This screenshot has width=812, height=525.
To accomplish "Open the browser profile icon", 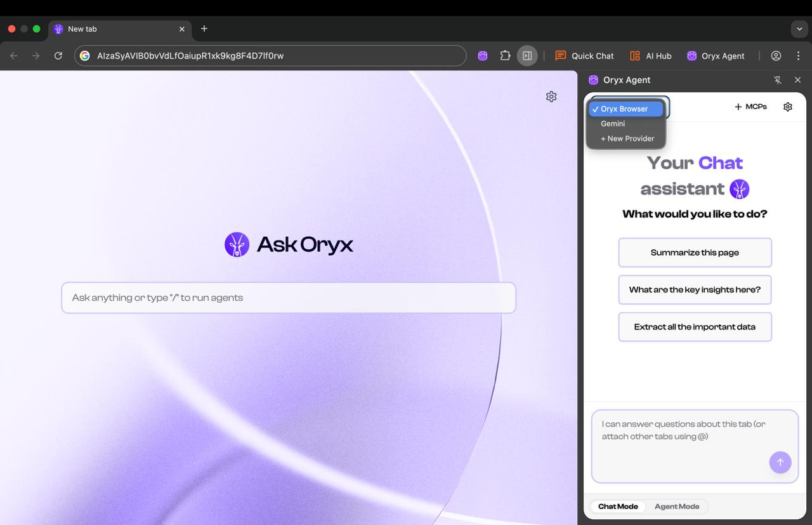I will coord(776,56).
